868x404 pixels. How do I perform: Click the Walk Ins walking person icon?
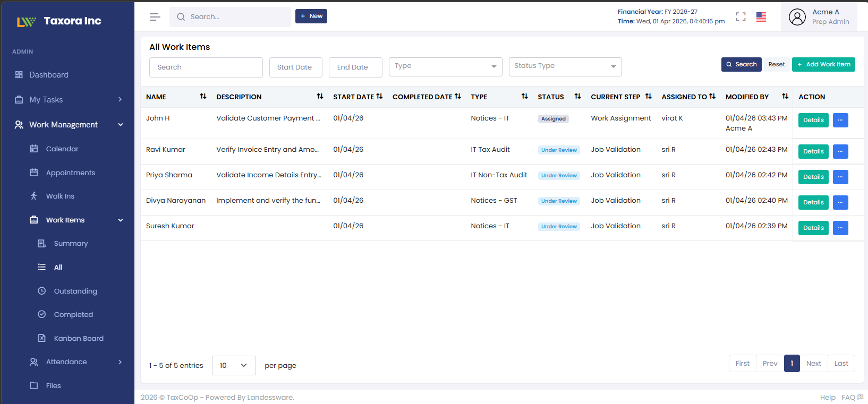34,196
